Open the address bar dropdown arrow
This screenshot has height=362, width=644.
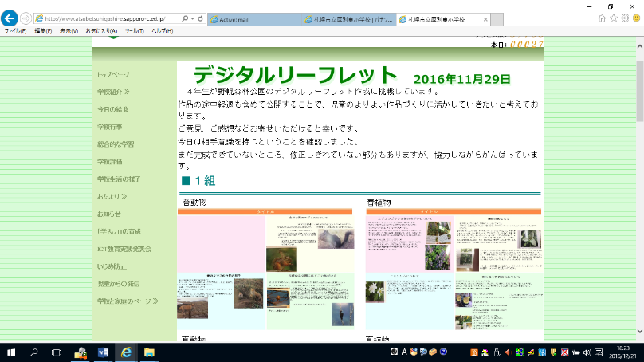(192, 19)
